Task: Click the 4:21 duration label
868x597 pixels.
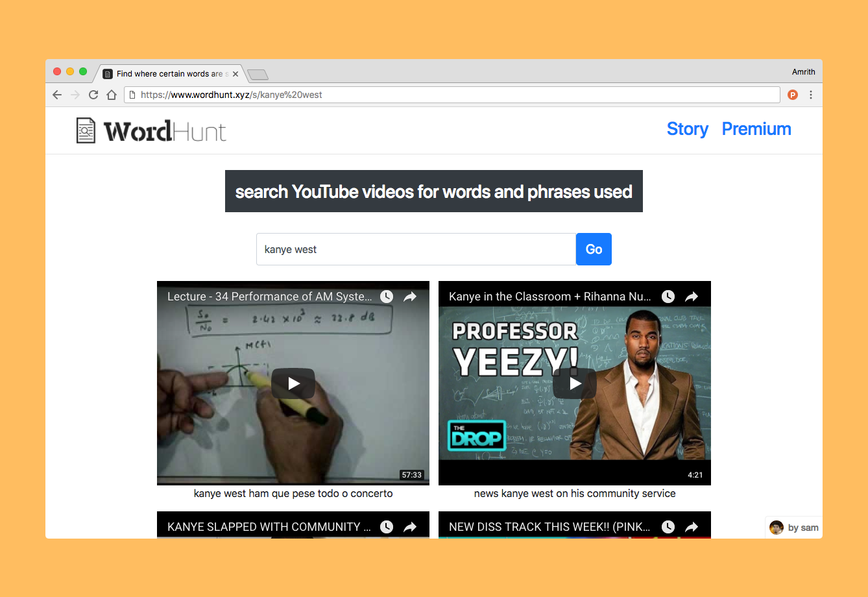Action: 695,475
